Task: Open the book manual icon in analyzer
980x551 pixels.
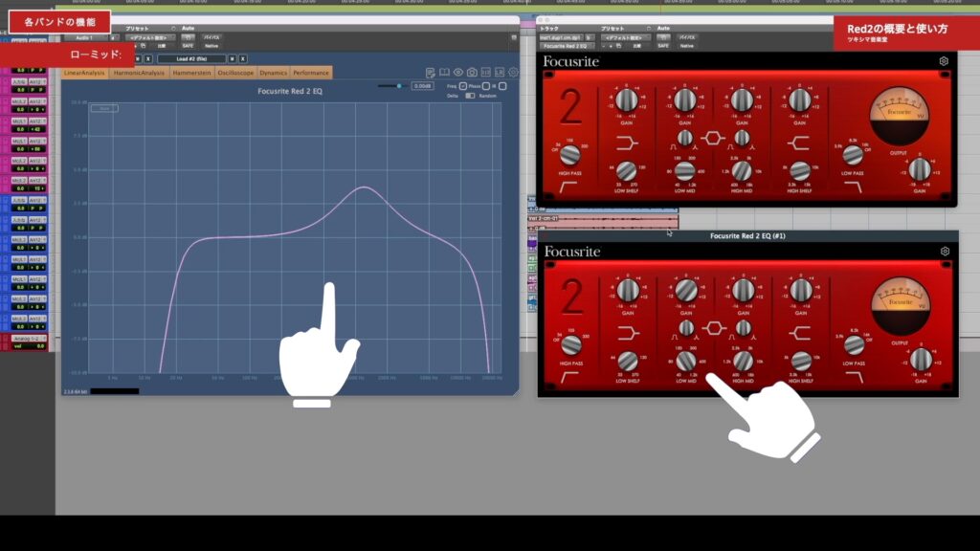Action: click(x=444, y=73)
